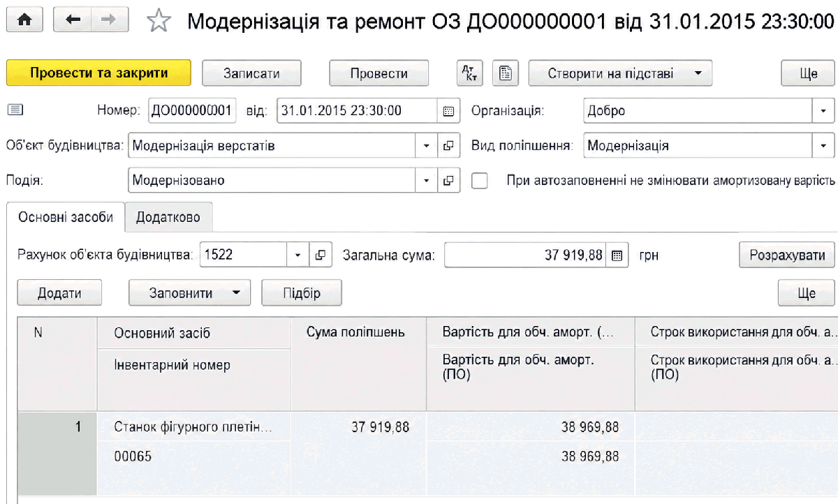Click the date field 31.01.2015 23:30:00

click(x=358, y=111)
